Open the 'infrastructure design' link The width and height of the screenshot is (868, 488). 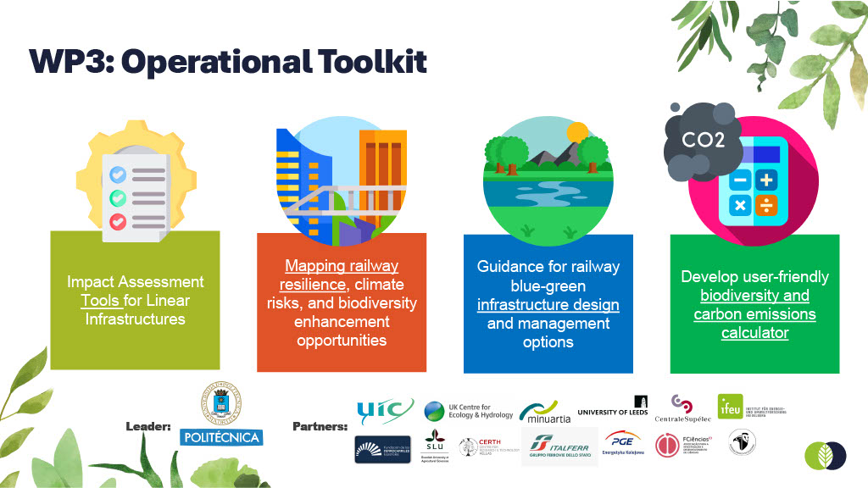[x=548, y=305]
